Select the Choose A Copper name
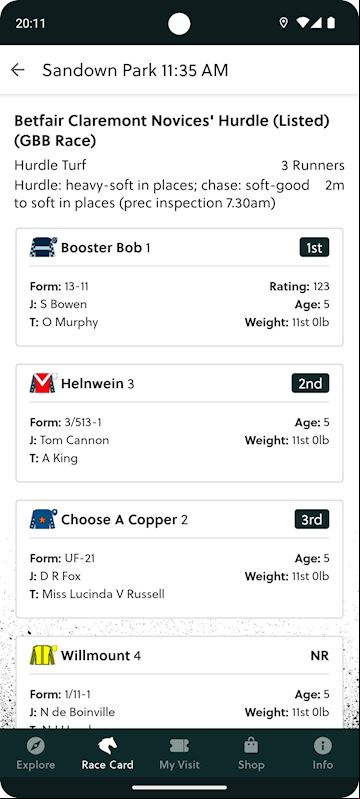The height and width of the screenshot is (799, 360). click(x=119, y=520)
